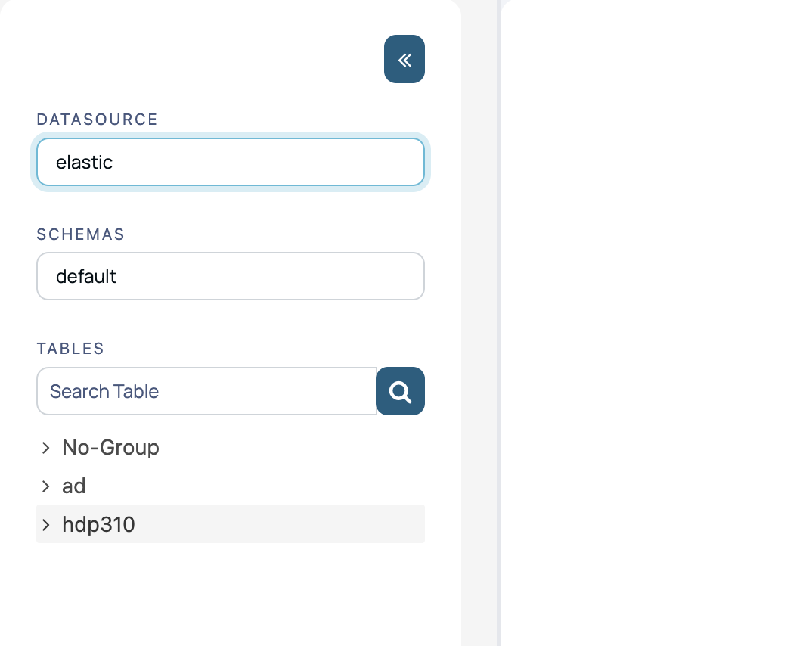The width and height of the screenshot is (812, 646).
Task: Select the hdp310 group name
Action: [98, 525]
